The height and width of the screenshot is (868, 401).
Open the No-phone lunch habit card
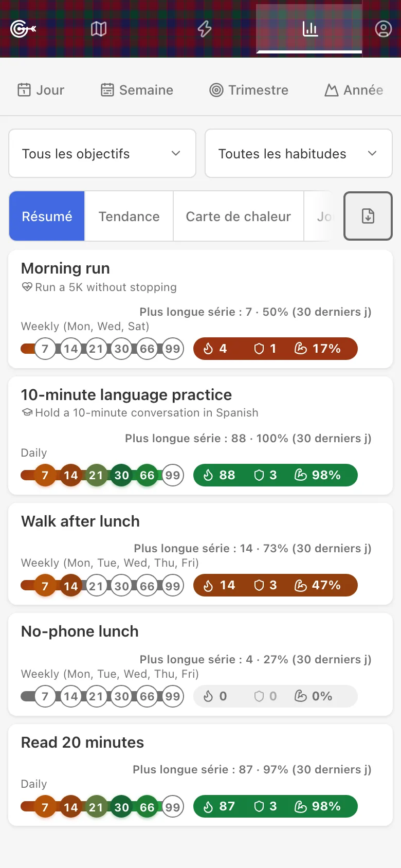click(x=200, y=664)
